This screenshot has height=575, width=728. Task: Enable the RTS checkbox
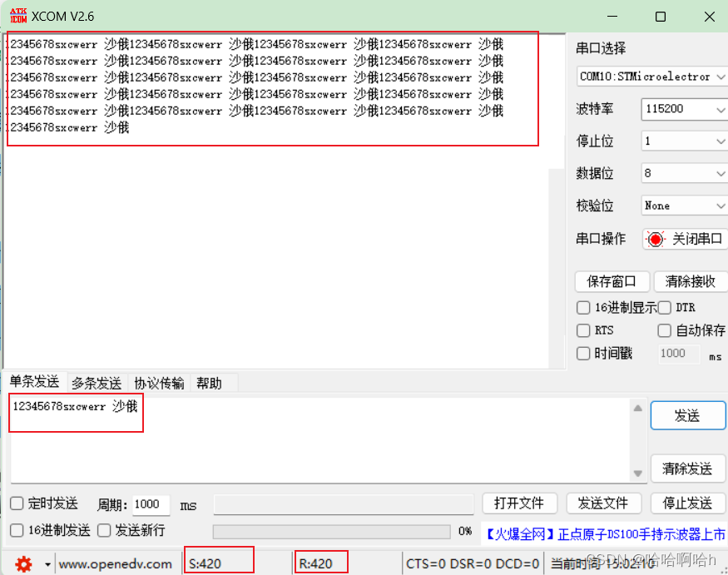tap(582, 330)
